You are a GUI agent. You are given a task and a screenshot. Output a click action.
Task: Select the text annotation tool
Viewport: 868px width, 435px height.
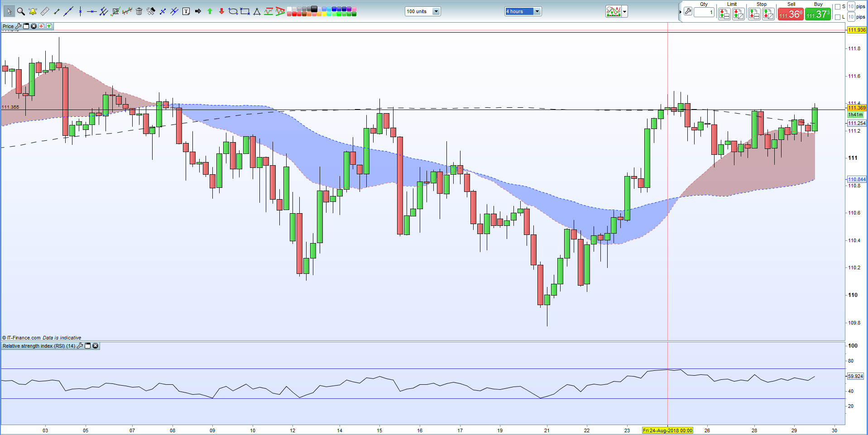point(186,11)
